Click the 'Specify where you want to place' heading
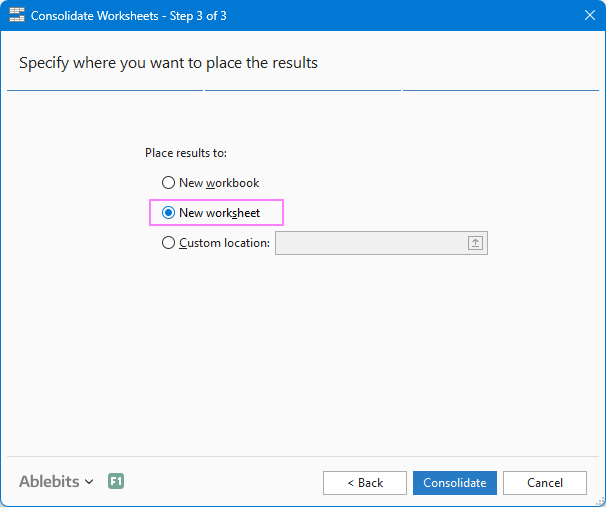The image size is (606, 507). (168, 63)
